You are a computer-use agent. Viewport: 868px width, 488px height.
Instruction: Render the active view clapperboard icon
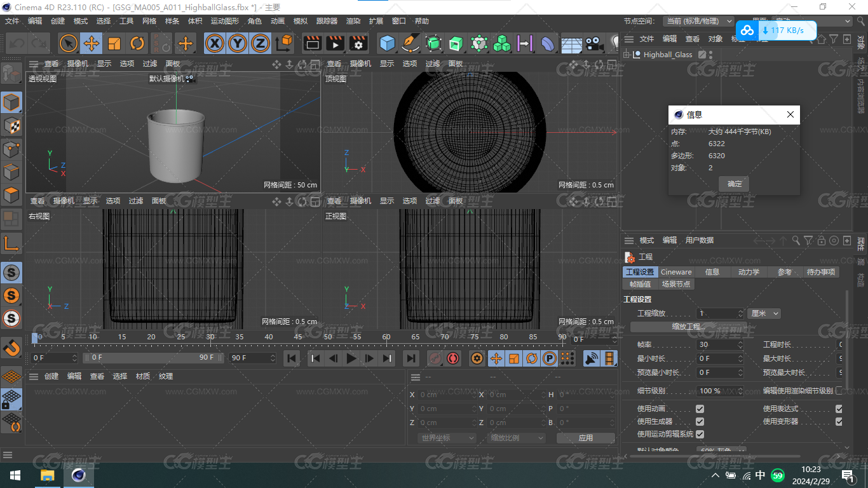312,43
